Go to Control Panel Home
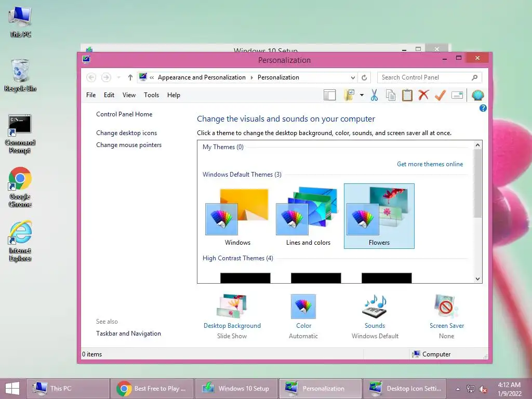 [x=124, y=114]
